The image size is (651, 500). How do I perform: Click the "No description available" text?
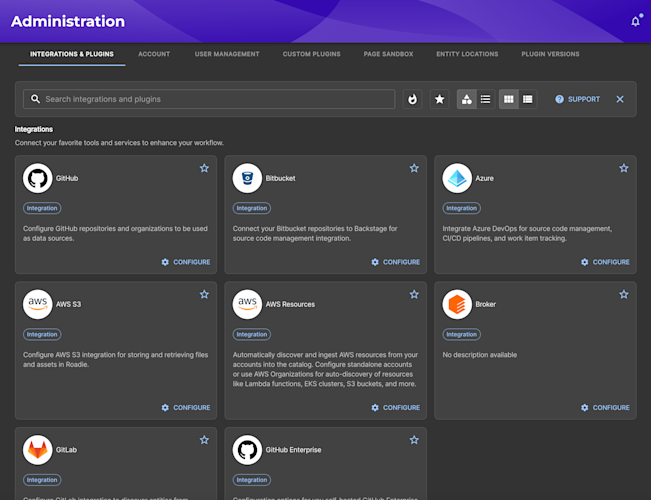point(480,355)
